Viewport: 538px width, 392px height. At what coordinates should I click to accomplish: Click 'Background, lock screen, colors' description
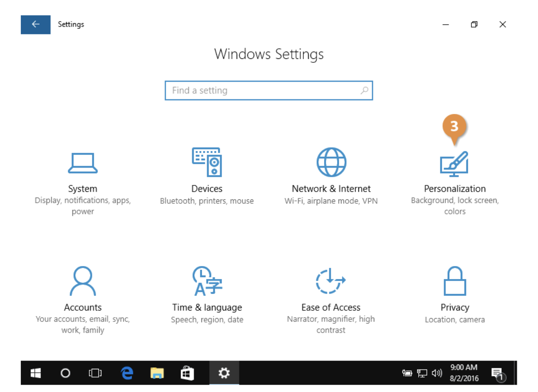coord(455,206)
